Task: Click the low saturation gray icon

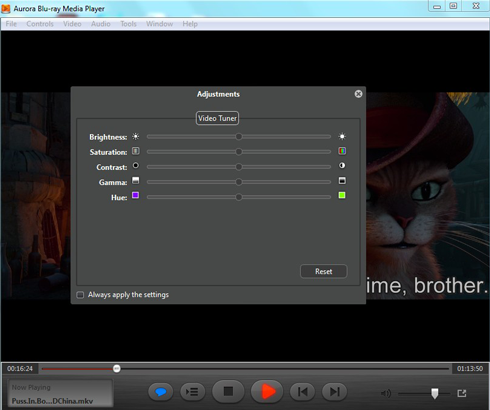Action: coord(135,151)
